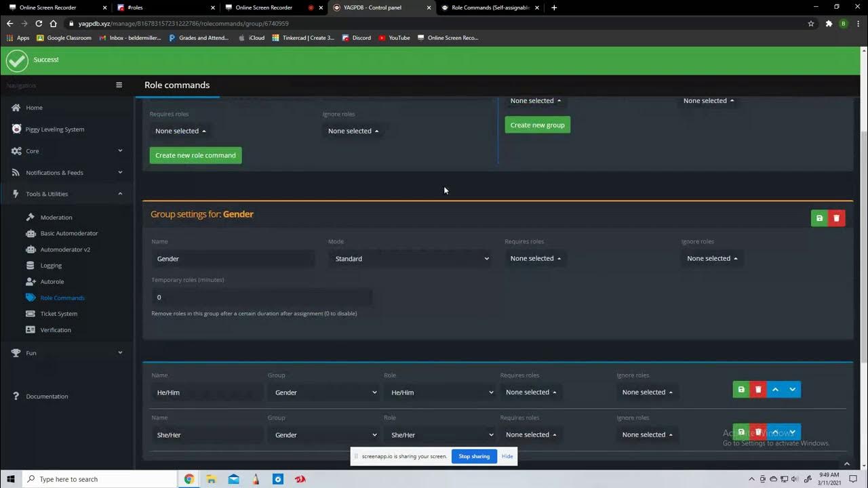The image size is (868, 488).
Task: Open Mail app from the taskbar
Action: [233, 479]
